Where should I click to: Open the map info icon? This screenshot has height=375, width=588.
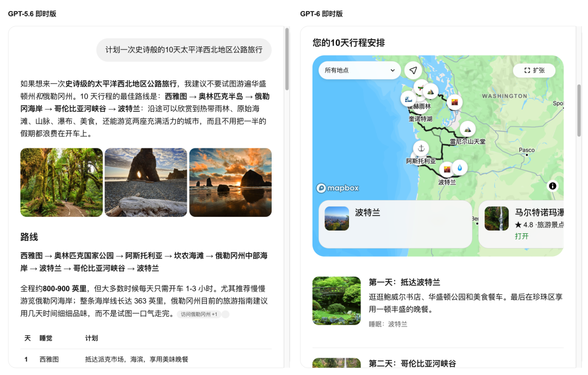coord(553,186)
